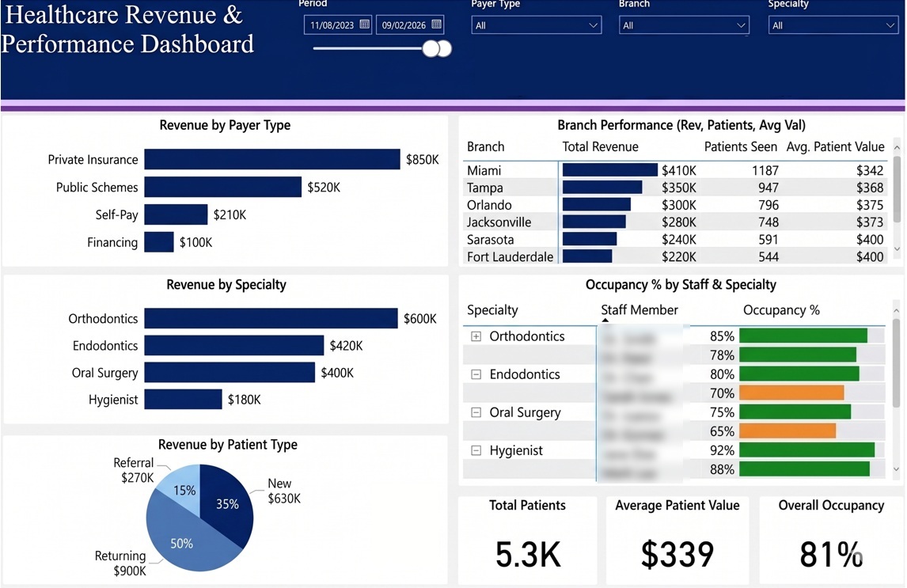
Task: Expand the Orthodontics row in occupancy matrix
Action: (476, 336)
